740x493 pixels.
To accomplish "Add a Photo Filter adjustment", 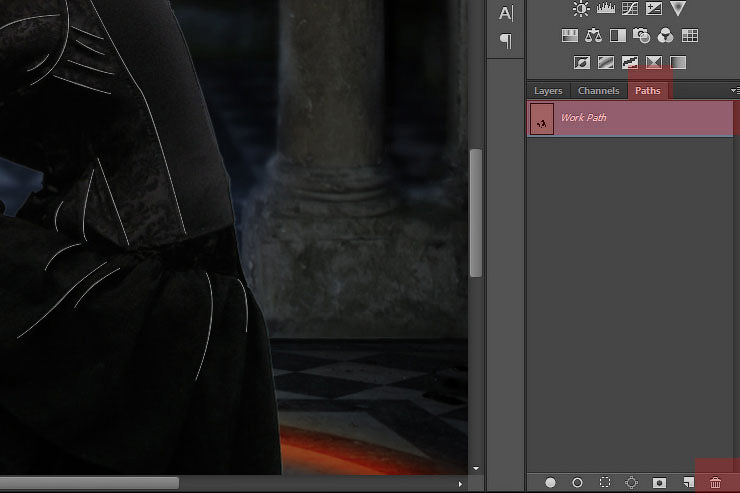I will (x=642, y=36).
